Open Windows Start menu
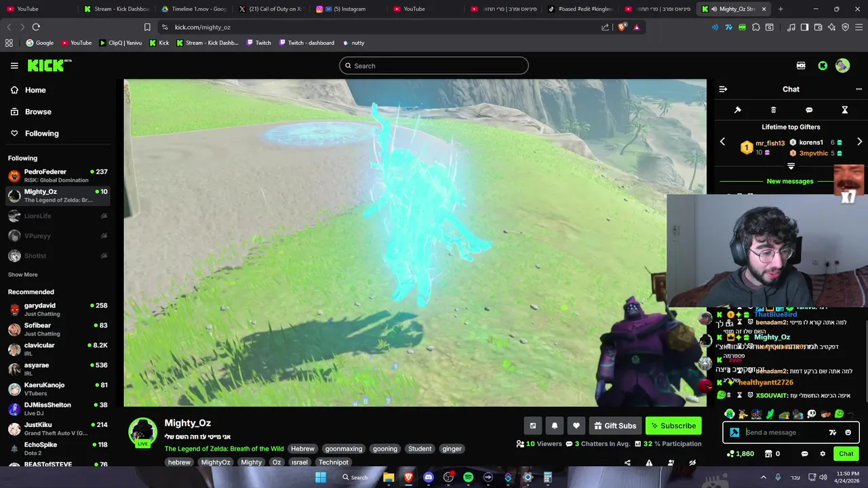Viewport: 868px width, 488px height. [x=321, y=477]
